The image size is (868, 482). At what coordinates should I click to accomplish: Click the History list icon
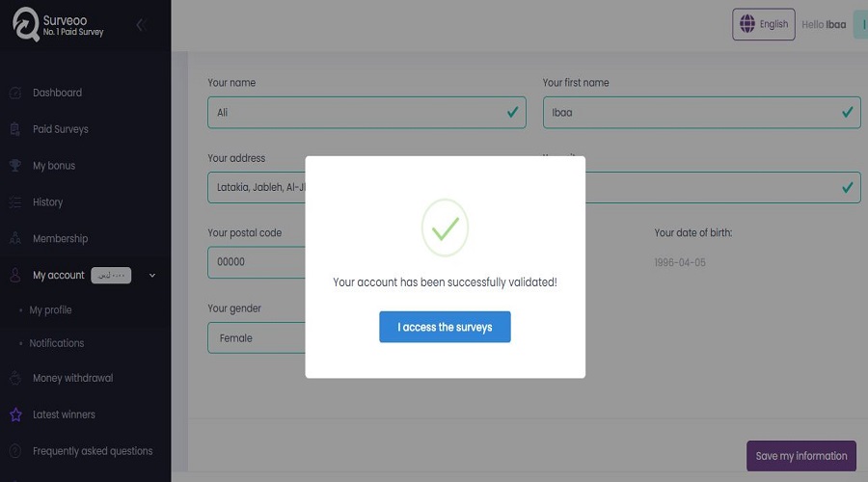coord(15,202)
